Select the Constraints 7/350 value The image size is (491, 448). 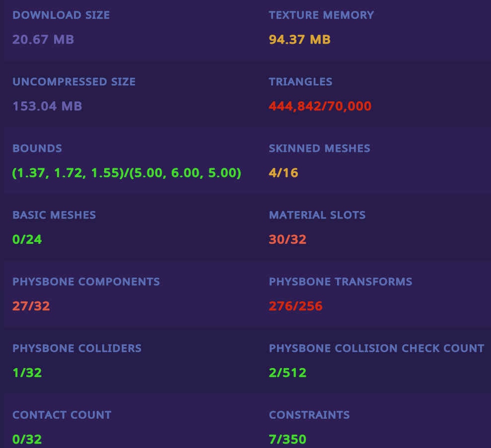[x=287, y=439]
